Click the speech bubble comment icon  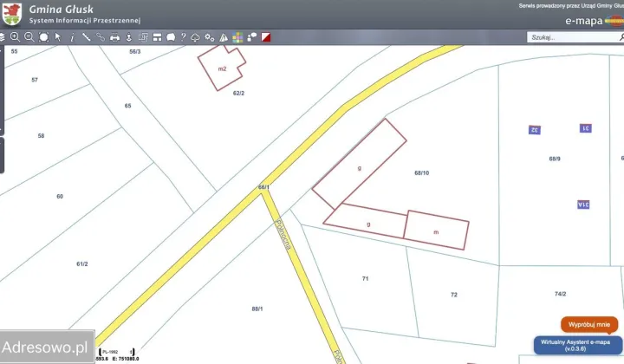(171, 37)
